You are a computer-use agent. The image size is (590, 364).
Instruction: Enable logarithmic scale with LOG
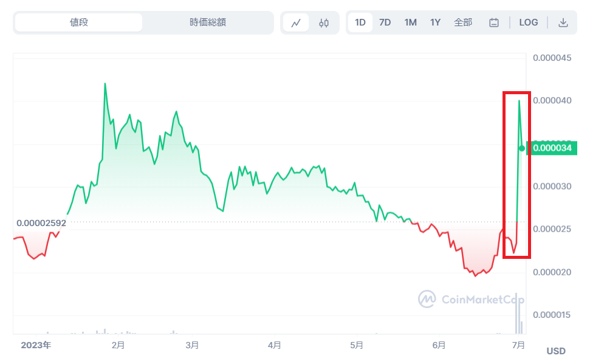(x=528, y=22)
